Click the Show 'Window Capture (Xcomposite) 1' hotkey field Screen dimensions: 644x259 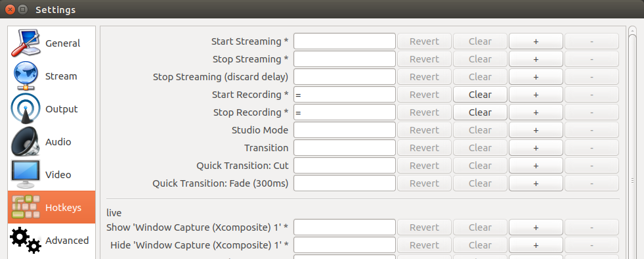(345, 227)
